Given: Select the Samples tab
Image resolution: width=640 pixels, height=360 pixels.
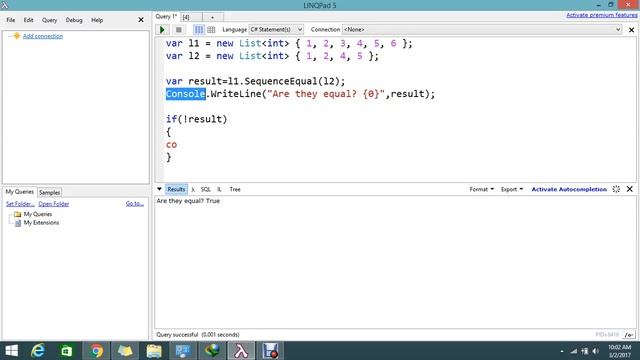Looking at the screenshot, I should pos(49,192).
